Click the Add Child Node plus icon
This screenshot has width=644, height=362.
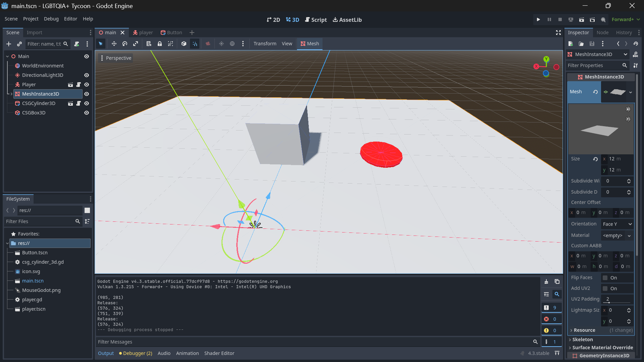9,44
